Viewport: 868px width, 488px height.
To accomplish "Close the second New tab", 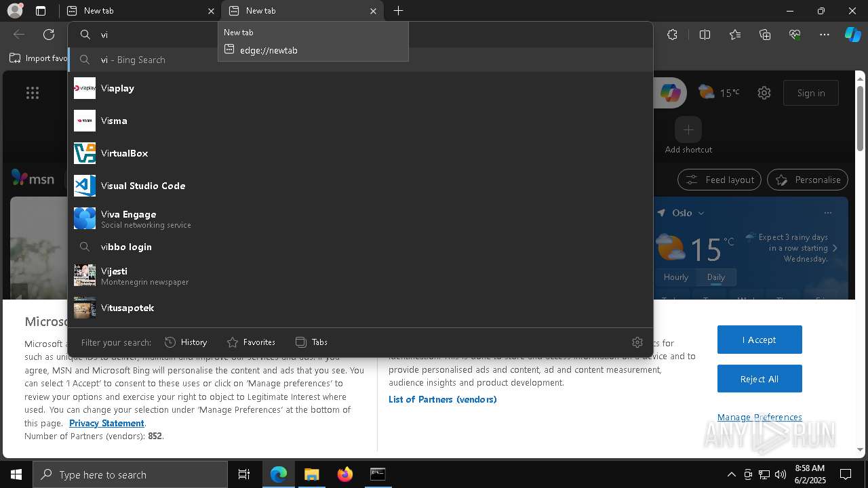I will click(x=373, y=11).
